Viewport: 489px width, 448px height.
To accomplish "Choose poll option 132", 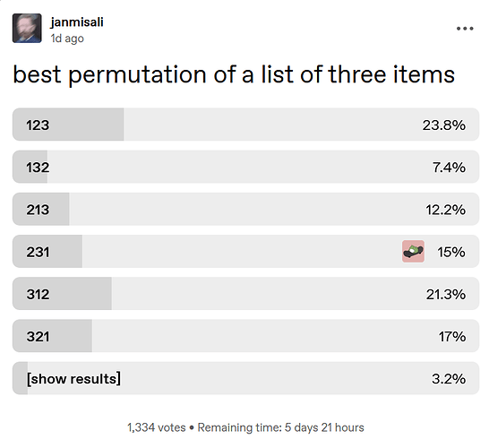I will pos(245,167).
